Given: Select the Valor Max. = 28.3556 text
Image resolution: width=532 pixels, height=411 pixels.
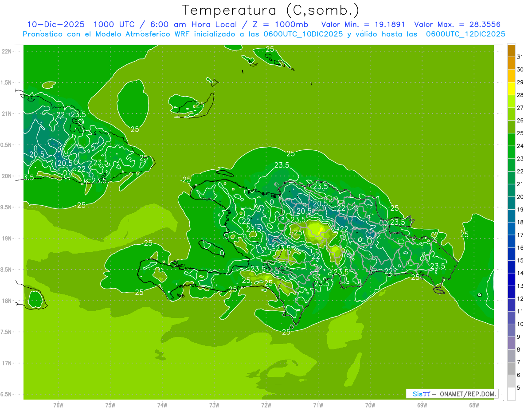Looking at the screenshot, I should tap(457, 24).
